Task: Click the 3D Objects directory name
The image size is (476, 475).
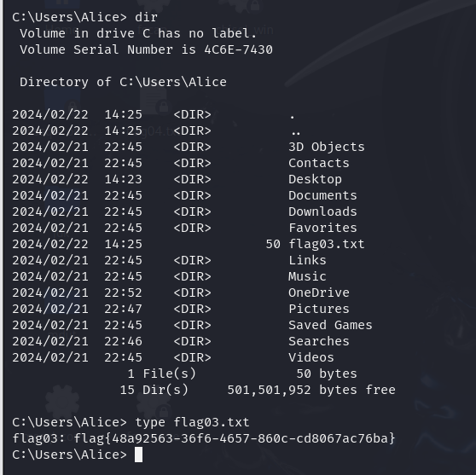Action: pos(327,147)
